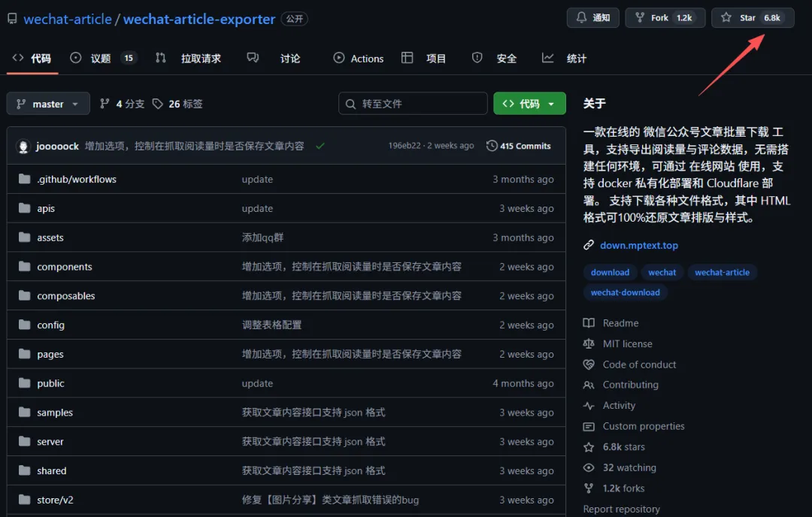Click the eye icon beside 32 watching
Screen dimensions: 812x517
coord(589,467)
